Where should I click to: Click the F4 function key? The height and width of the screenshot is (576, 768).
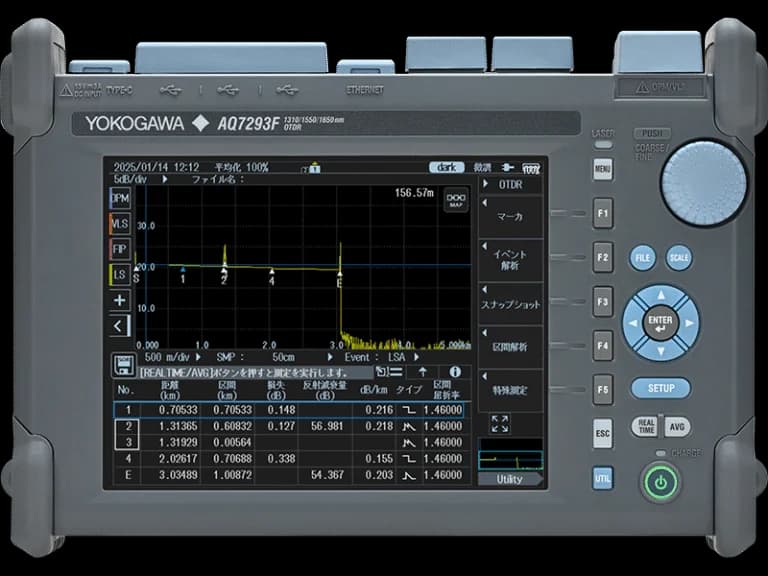602,345
